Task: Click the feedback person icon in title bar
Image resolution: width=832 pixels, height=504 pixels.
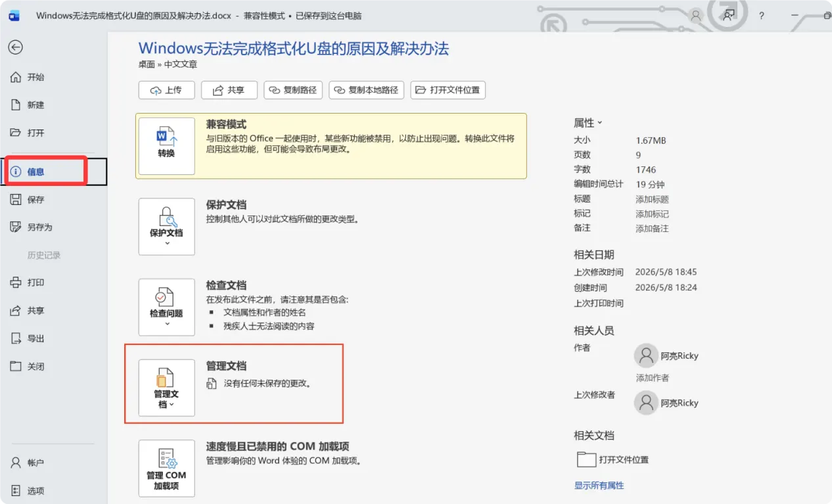Action: tap(728, 15)
